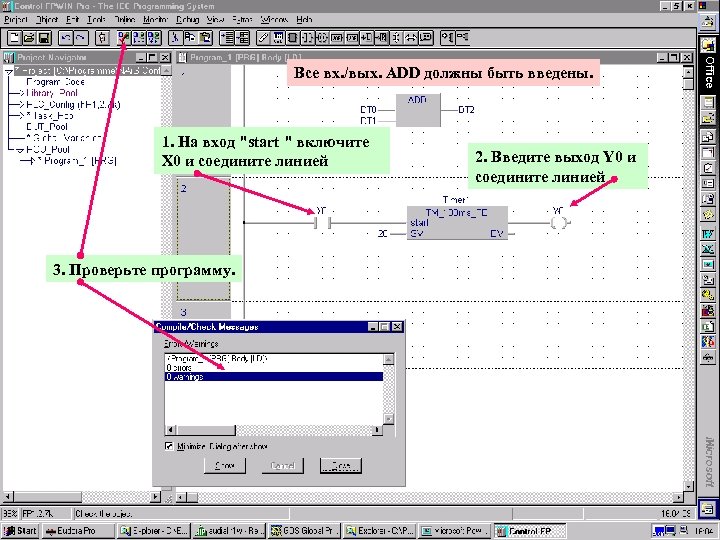Viewport: 720px width, 540px height.
Task: Click the messages list horizontal scrollbar thumb
Action: (206, 430)
